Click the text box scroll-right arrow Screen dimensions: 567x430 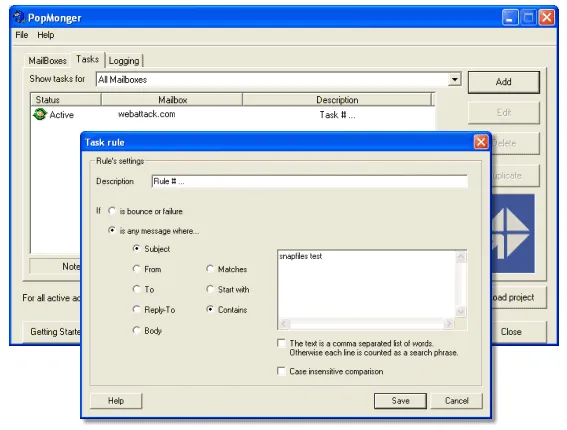click(449, 323)
